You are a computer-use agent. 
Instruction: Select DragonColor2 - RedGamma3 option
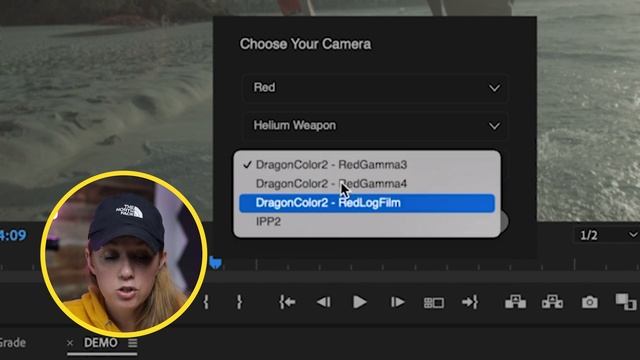point(367,165)
